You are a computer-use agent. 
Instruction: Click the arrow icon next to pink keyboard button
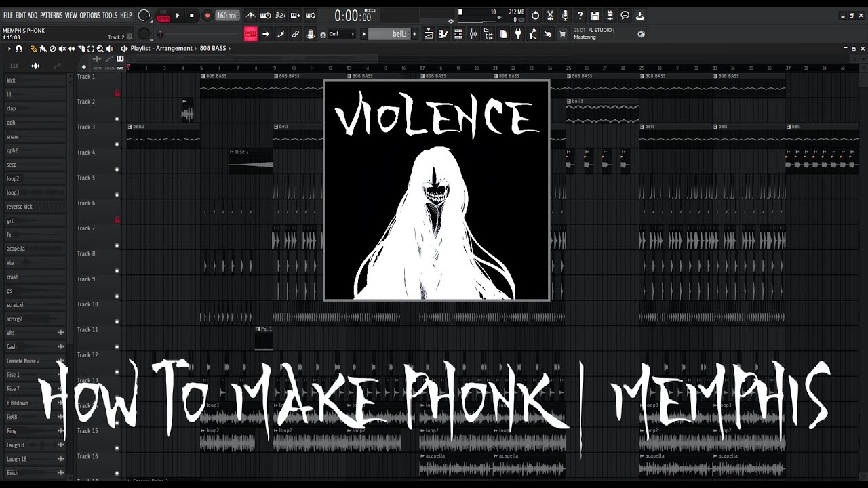click(x=266, y=34)
